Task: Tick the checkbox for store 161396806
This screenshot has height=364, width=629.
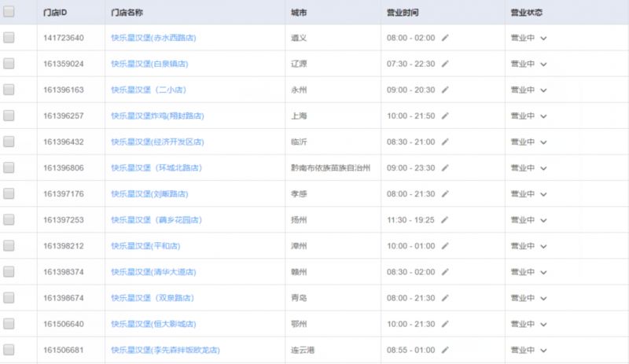Action: [x=9, y=167]
